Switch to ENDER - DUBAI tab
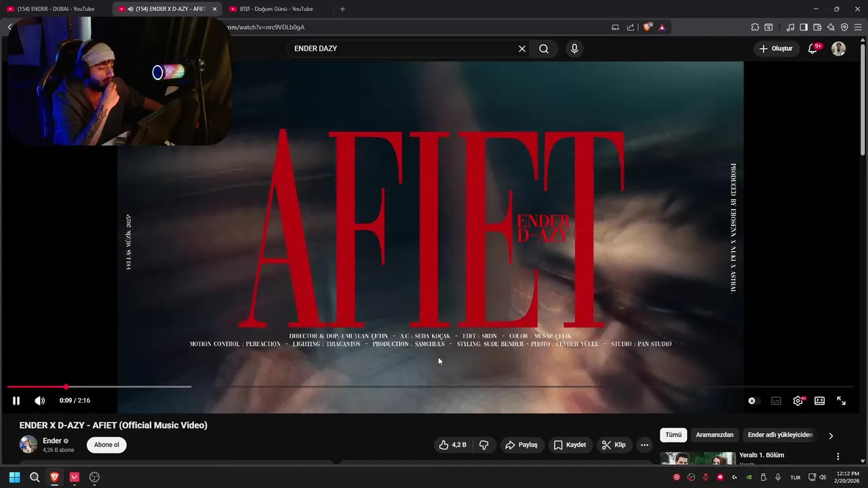Screen dimensions: 868x488 56,9
